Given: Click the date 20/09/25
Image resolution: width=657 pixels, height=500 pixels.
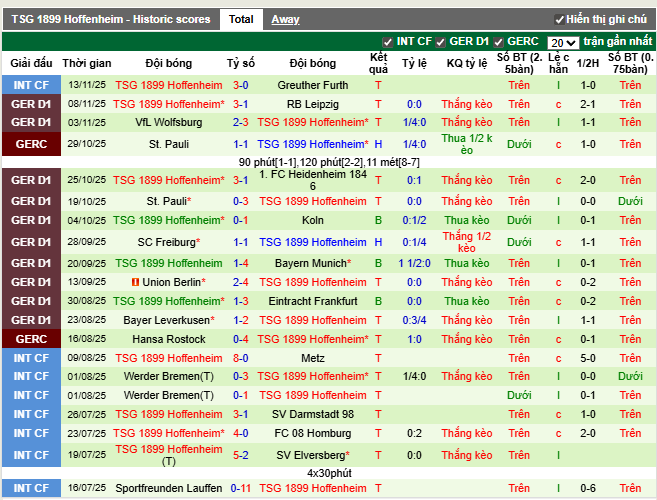Looking at the screenshot, I should coord(87,264).
